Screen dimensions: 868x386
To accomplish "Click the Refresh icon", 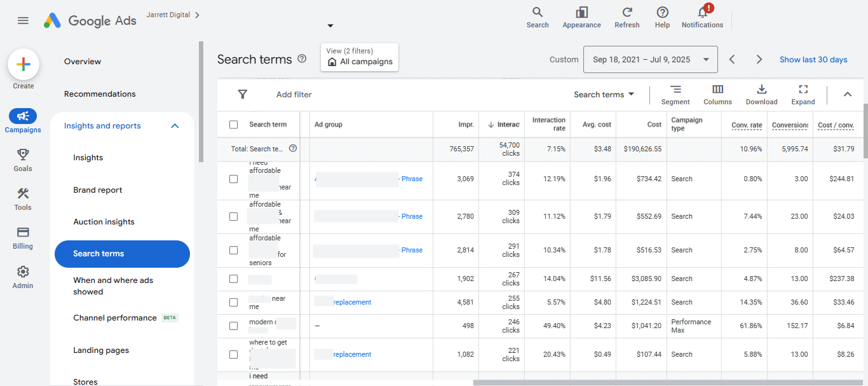I will click(627, 13).
